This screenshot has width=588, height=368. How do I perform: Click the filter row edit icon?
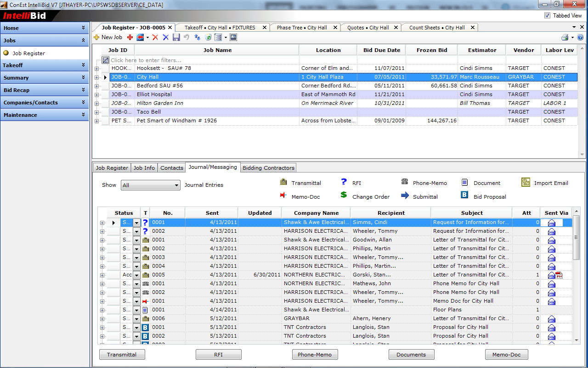[x=105, y=60]
